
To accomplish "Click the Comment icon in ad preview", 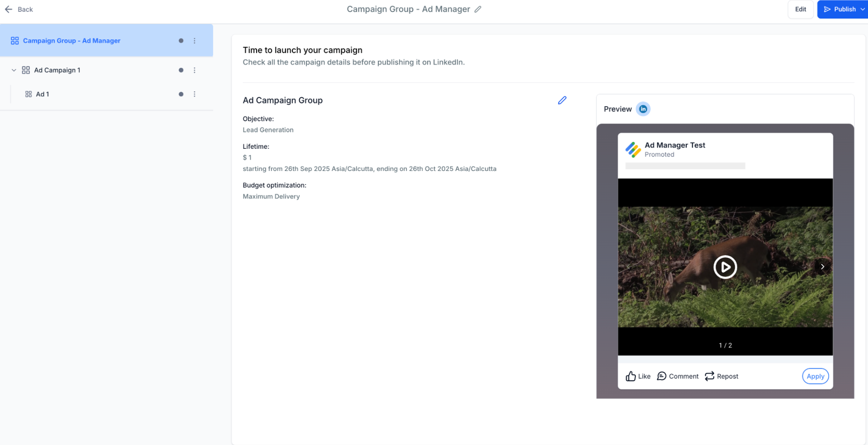I will click(x=662, y=376).
